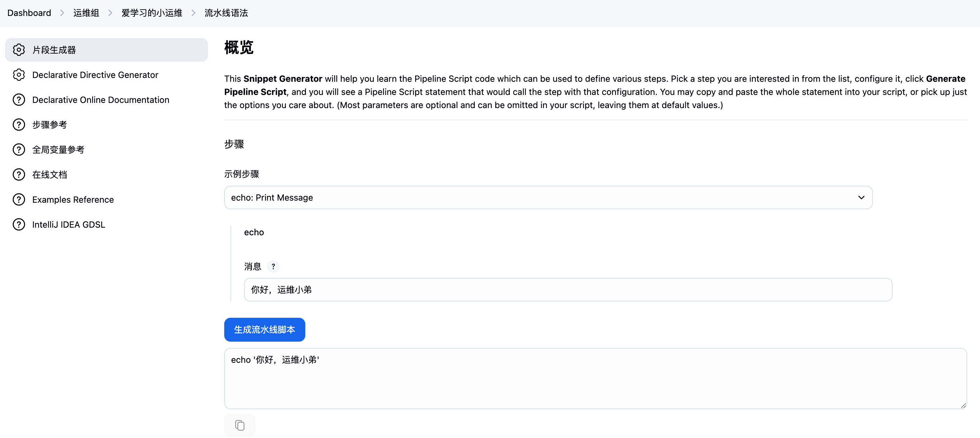The width and height of the screenshot is (980, 438).
Task: Click the help icon beside Declarative Online Documentation
Action: point(19,100)
